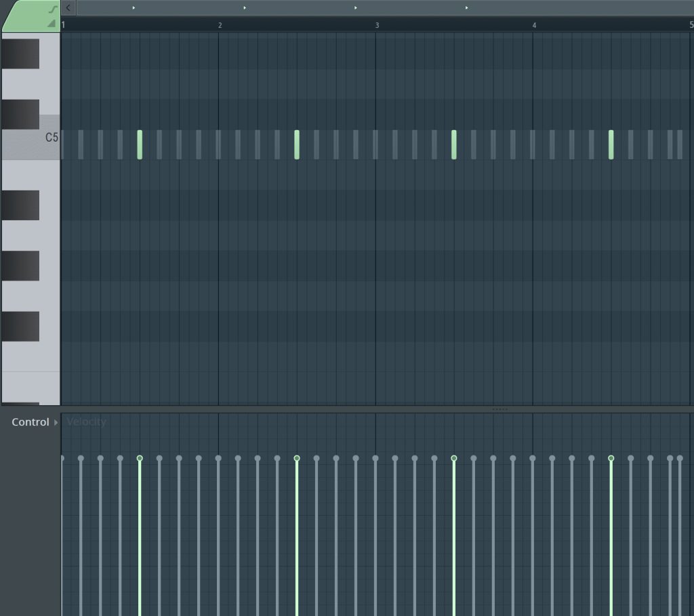Click the first arrow marker in the top scrollbar

[x=134, y=7]
